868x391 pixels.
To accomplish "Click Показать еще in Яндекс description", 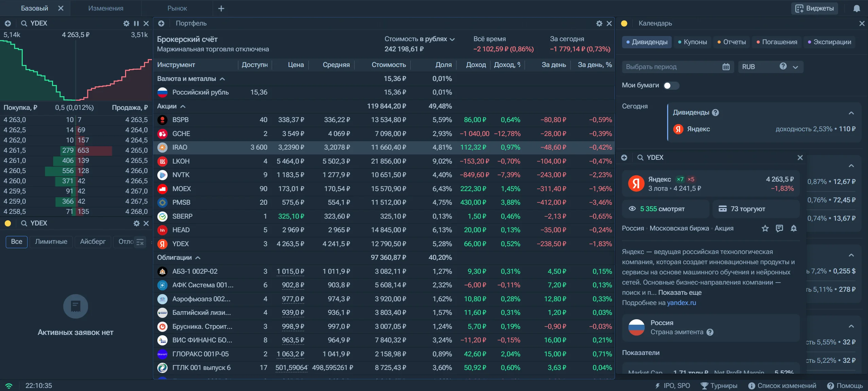I will click(x=680, y=293).
